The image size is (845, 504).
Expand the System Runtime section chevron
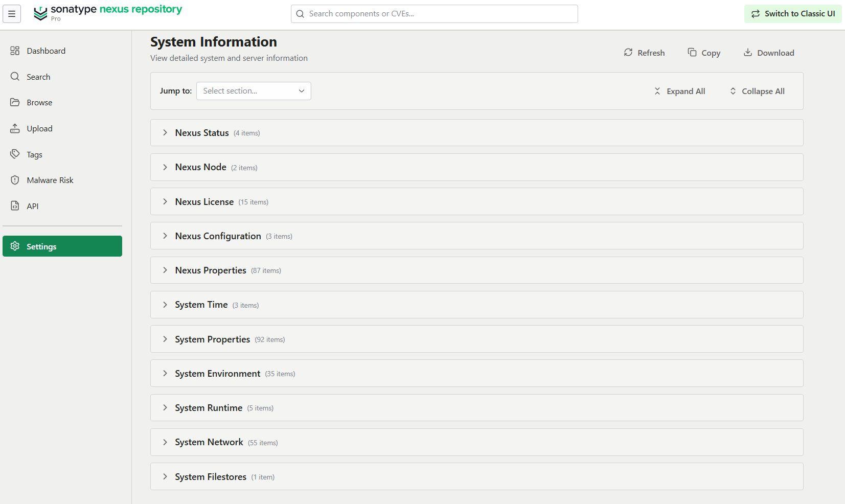coord(165,407)
